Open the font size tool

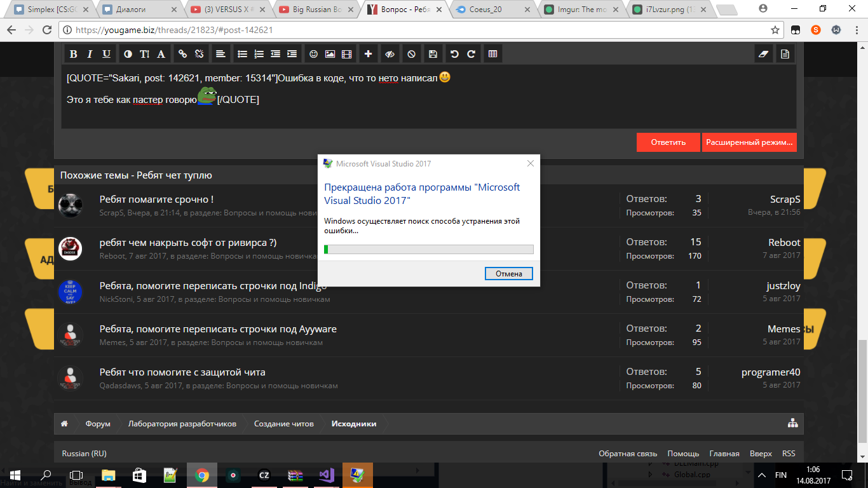[x=145, y=54]
